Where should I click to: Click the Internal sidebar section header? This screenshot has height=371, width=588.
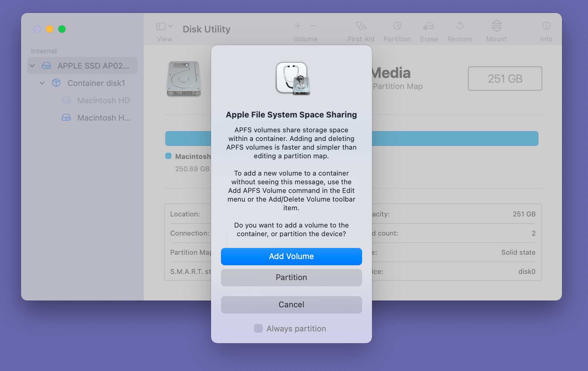click(x=44, y=51)
